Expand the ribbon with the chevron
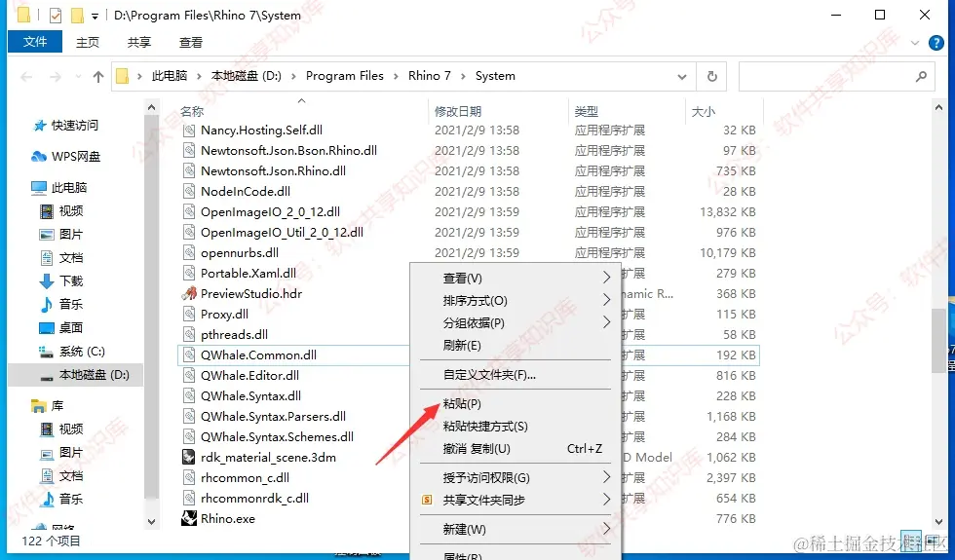This screenshot has width=955, height=560. (x=915, y=43)
